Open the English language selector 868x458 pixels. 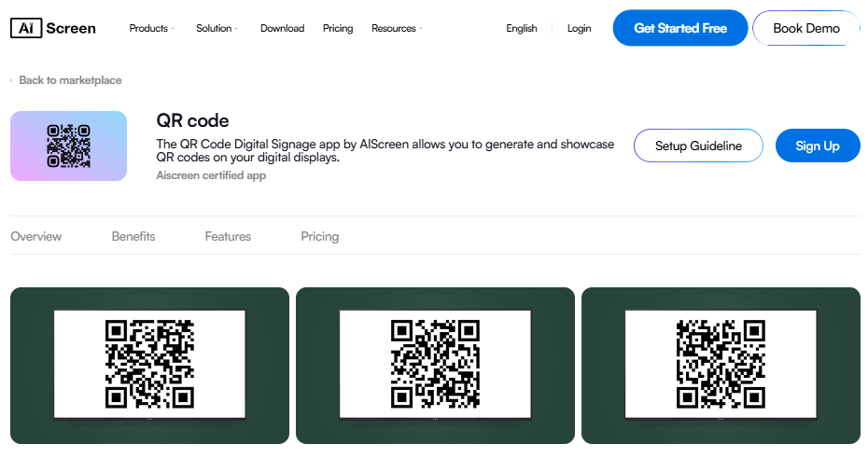point(522,28)
